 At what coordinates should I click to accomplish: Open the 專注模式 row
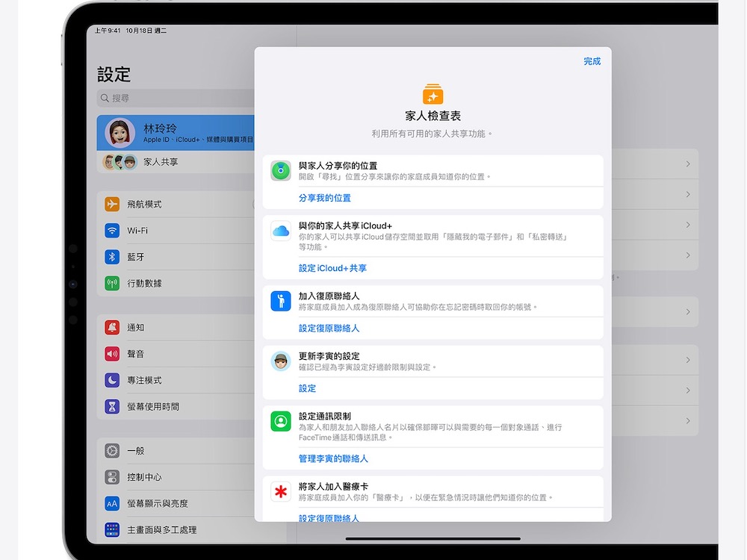[x=176, y=381]
